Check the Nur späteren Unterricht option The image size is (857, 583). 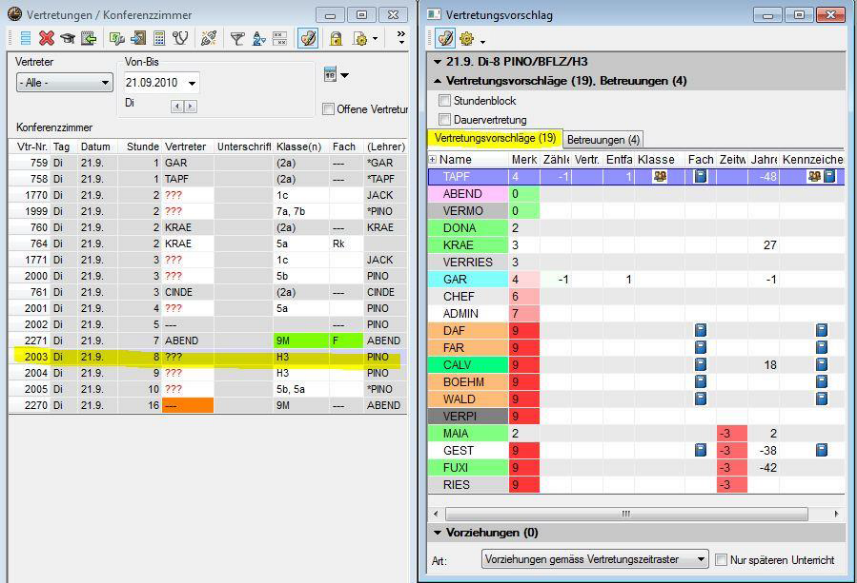(x=723, y=559)
